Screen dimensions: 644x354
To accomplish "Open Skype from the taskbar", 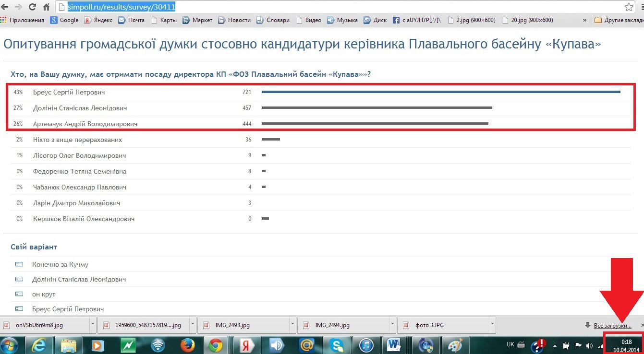I will click(336, 345).
